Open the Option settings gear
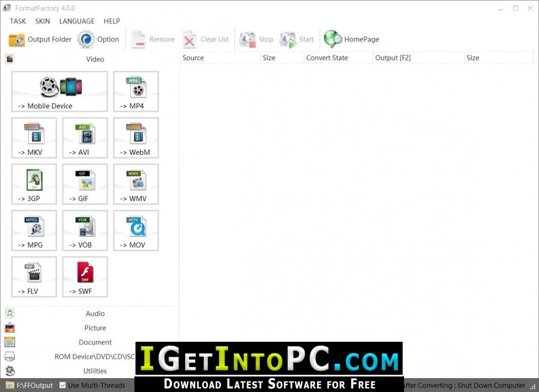The height and width of the screenshot is (392, 539). coord(98,39)
